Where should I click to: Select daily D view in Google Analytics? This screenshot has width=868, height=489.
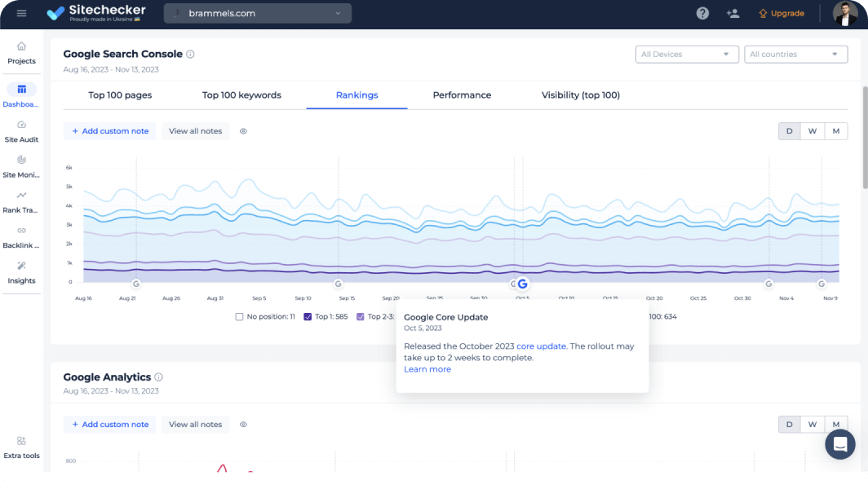coord(790,425)
